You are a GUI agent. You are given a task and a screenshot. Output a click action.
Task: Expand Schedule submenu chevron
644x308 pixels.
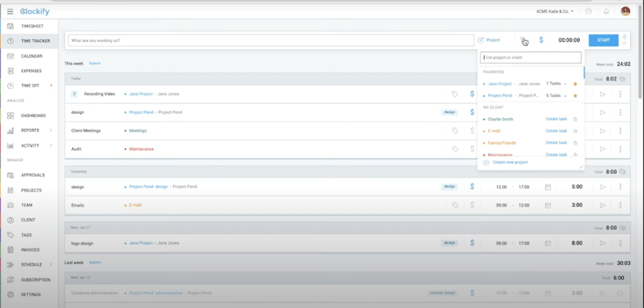[x=51, y=265]
